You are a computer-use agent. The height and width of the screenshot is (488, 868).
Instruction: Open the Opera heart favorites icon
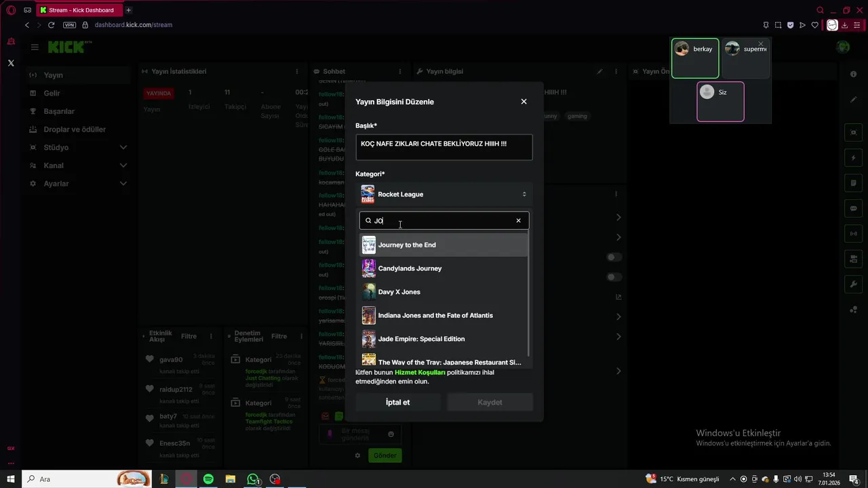[814, 25]
